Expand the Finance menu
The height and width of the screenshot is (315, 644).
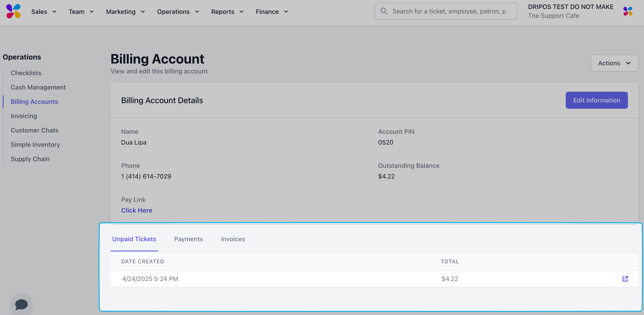272,12
